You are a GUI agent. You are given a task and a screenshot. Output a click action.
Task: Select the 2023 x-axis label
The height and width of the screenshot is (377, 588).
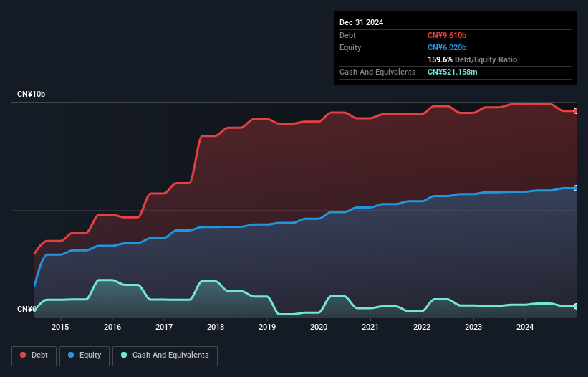point(473,327)
